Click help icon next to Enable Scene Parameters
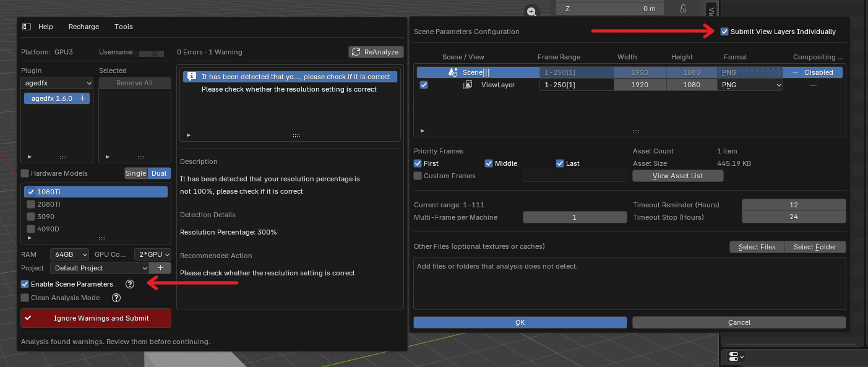Viewport: 868px width, 367px height. (130, 284)
